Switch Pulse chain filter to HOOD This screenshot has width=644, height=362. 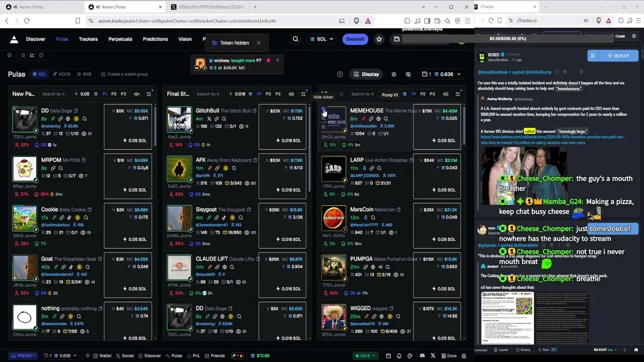coord(62,74)
